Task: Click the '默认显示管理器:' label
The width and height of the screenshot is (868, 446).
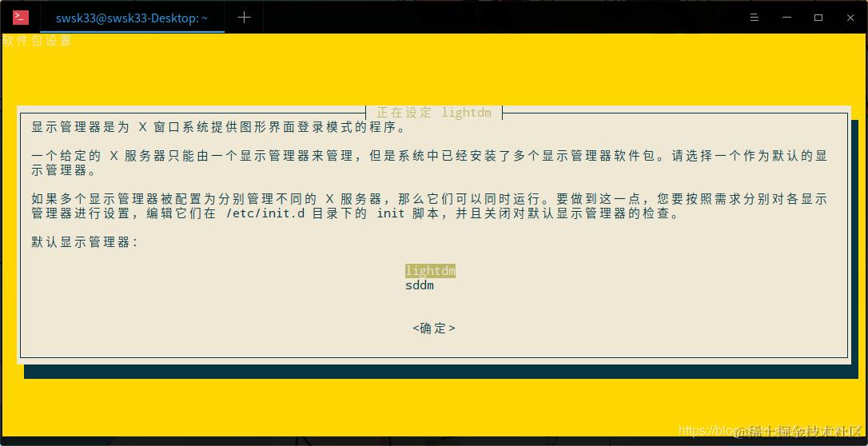Action: pos(86,242)
